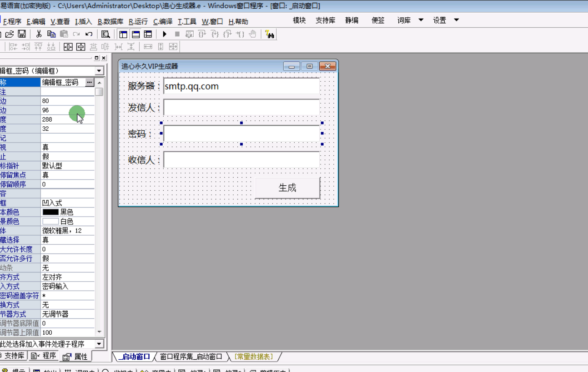The height and width of the screenshot is (372, 588).
Task: Click the white background color swatch 白色
Action: pos(50,221)
